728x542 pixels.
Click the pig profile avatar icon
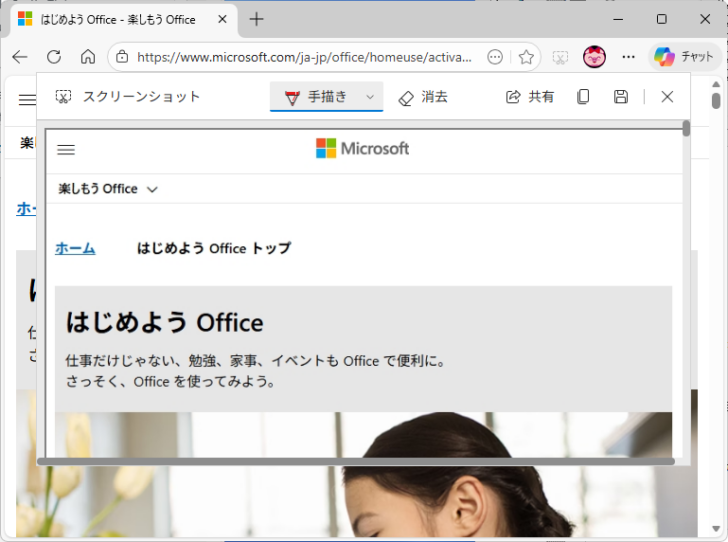pos(594,57)
